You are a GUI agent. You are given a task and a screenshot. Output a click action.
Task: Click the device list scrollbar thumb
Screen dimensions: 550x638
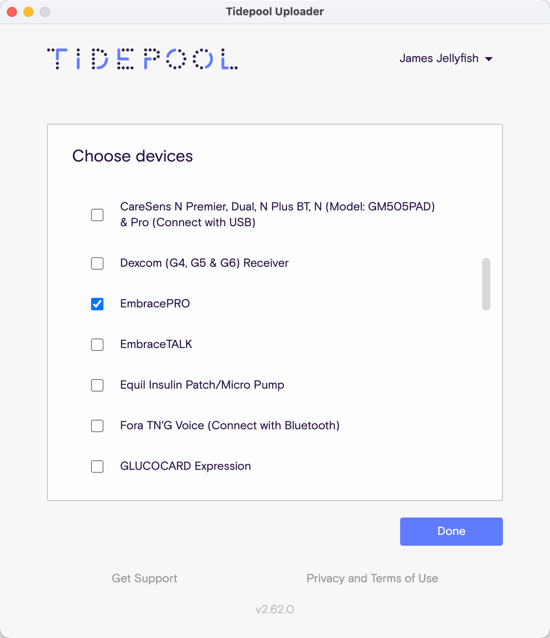[486, 284]
